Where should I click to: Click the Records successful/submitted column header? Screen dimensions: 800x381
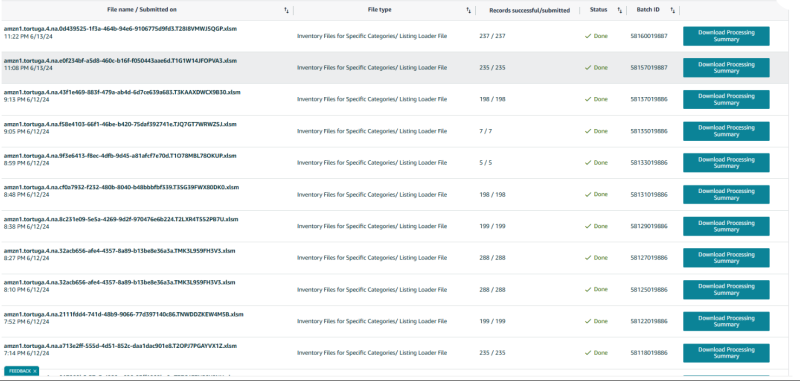[x=530, y=10]
